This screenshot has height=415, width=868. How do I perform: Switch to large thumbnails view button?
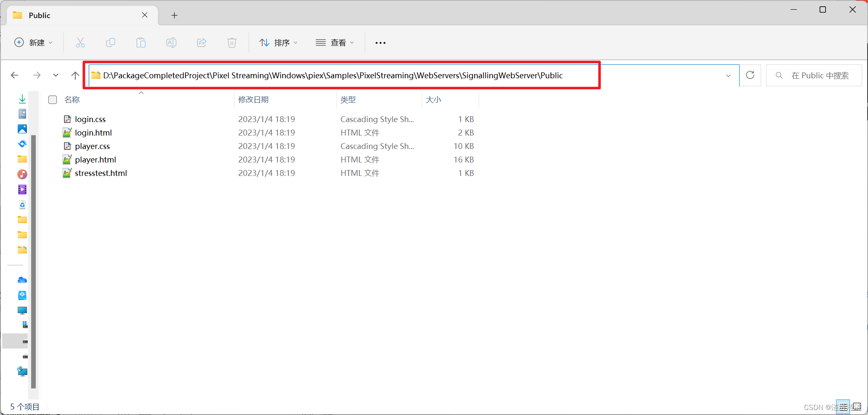tap(857, 407)
